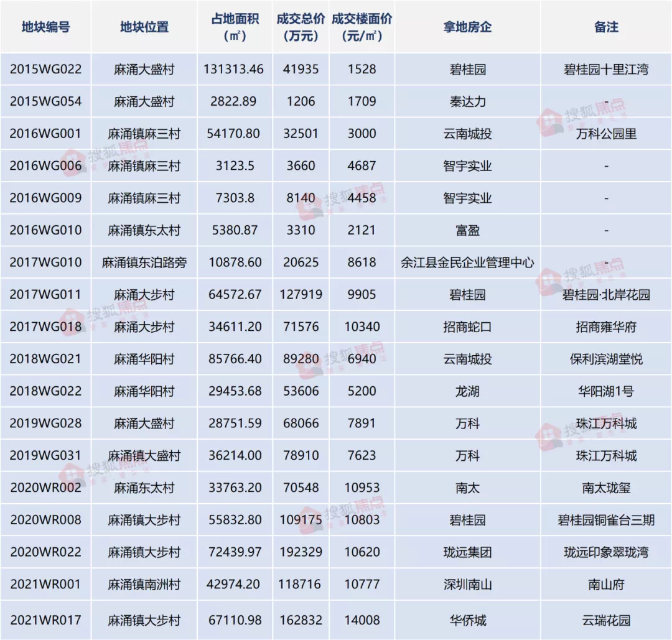Screen dimensions: 672x640
Task: Click developer 珑远集团
Action: [x=467, y=552]
